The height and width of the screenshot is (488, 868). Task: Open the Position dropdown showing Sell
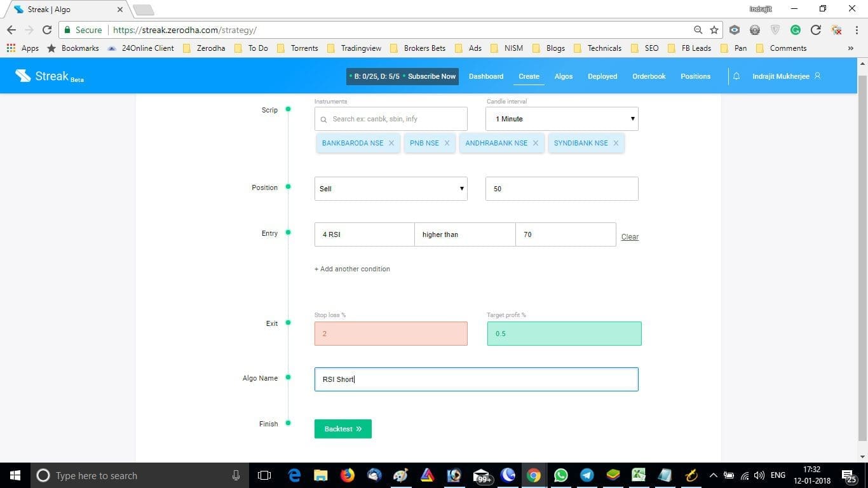[390, 188]
